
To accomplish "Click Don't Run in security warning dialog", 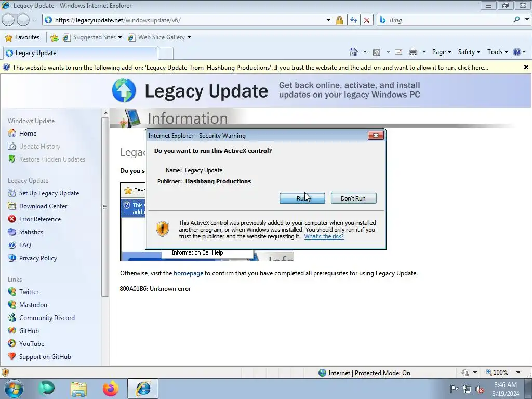I will pos(353,198).
